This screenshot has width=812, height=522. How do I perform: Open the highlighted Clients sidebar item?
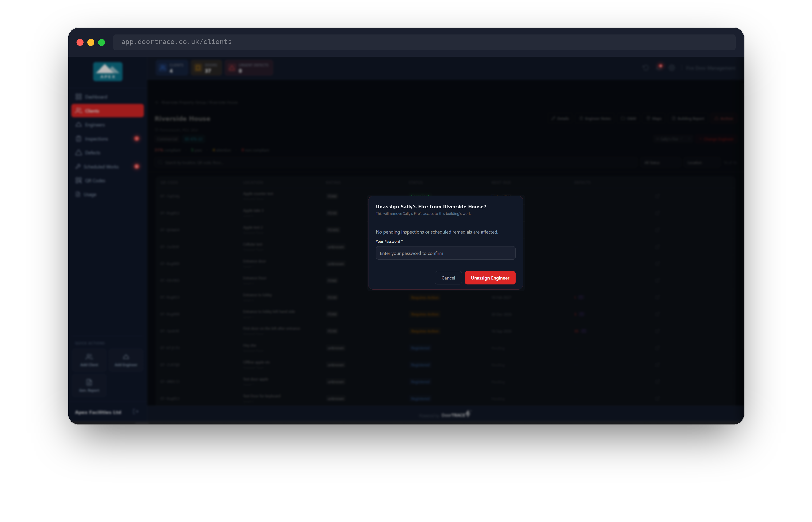107,111
